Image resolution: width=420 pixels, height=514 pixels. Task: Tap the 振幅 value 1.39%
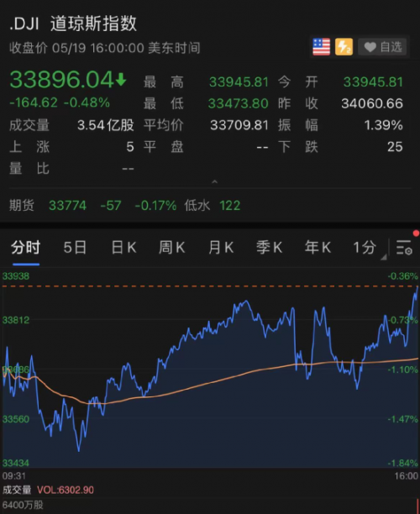(x=384, y=125)
